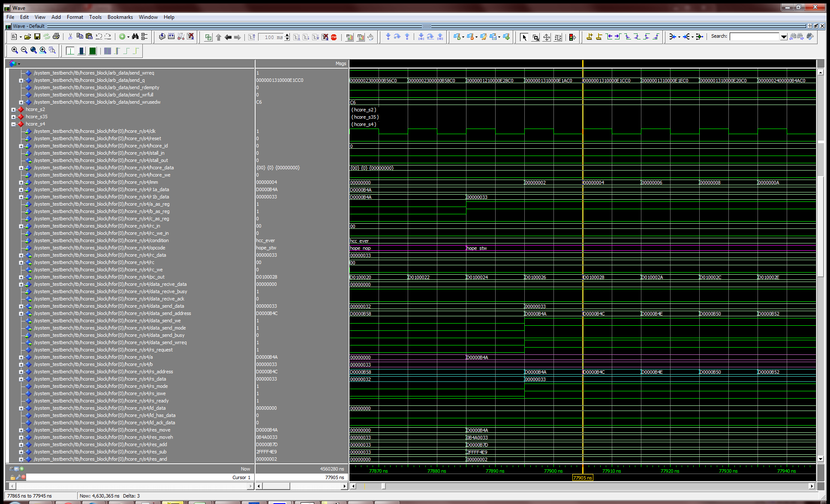Click the Insert Cursor yellow icon
Image resolution: width=830 pixels, height=504 pixels.
coord(589,37)
